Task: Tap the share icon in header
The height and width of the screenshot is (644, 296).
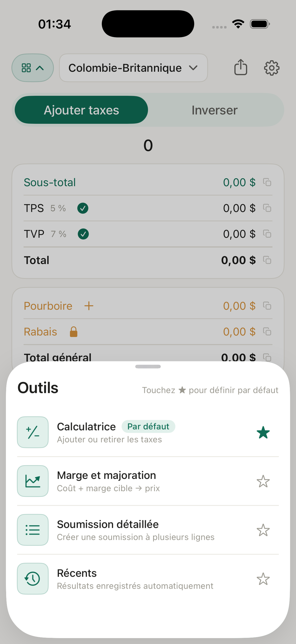Action: (241, 67)
